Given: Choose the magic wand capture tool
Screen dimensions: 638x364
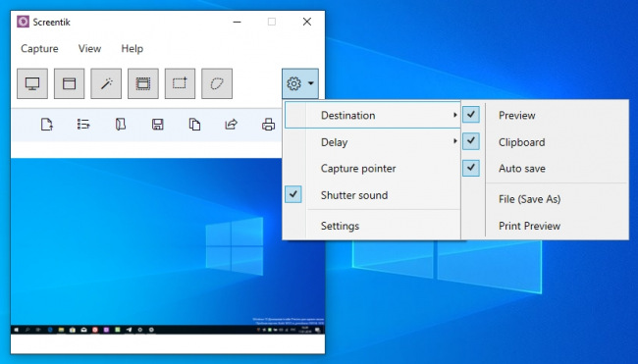Looking at the screenshot, I should (x=106, y=83).
